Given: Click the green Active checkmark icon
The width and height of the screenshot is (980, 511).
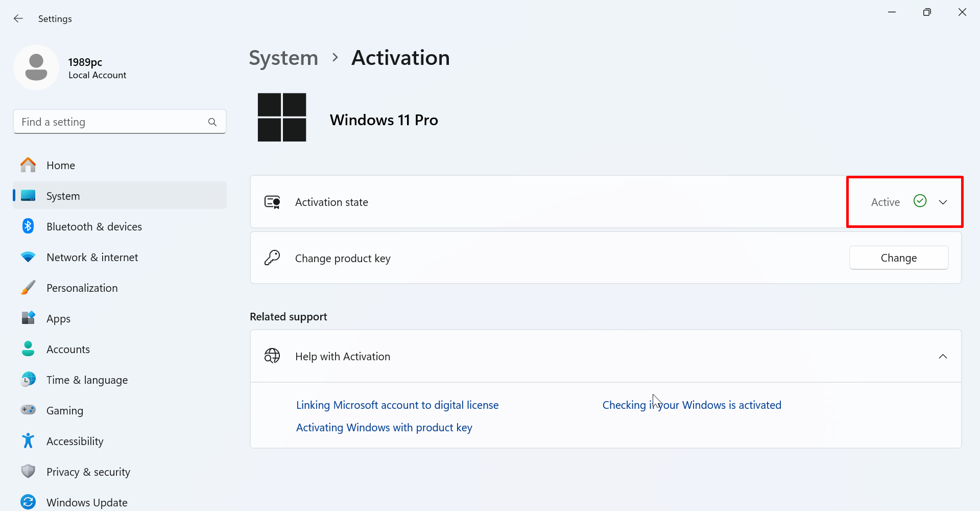Looking at the screenshot, I should (920, 201).
